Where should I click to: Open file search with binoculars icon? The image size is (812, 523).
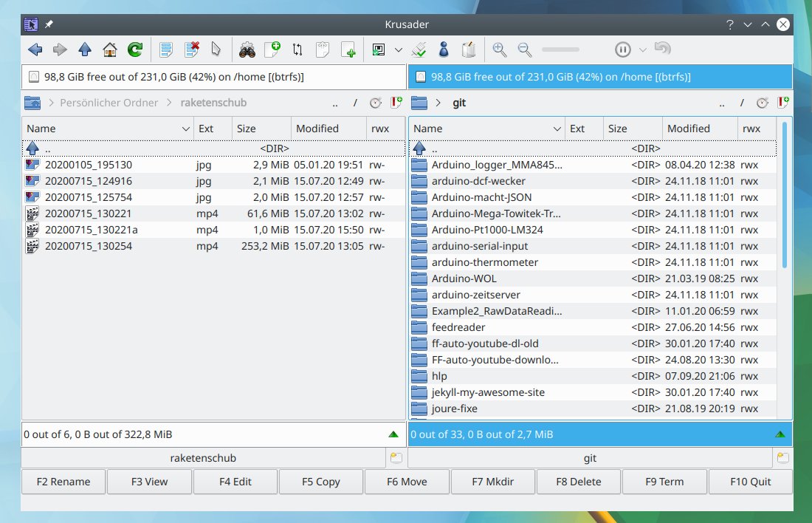(247, 49)
